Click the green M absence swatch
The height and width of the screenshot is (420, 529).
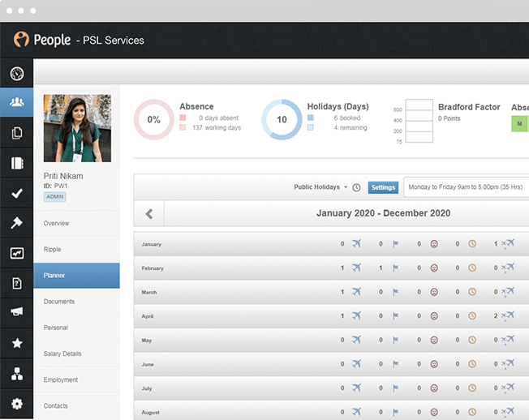coord(518,124)
